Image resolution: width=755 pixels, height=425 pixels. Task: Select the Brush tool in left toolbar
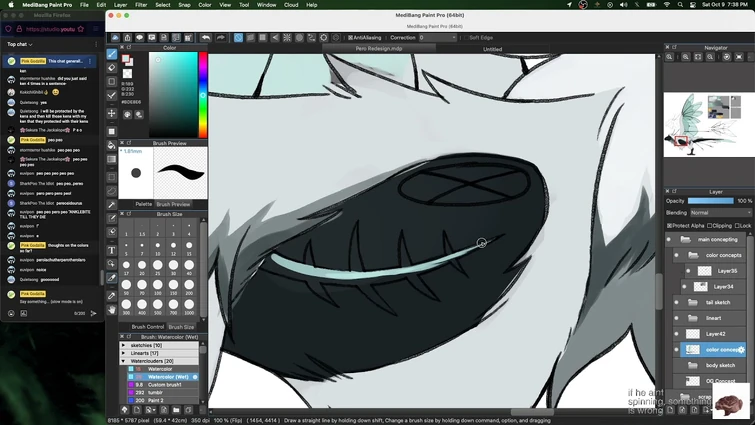[112, 55]
